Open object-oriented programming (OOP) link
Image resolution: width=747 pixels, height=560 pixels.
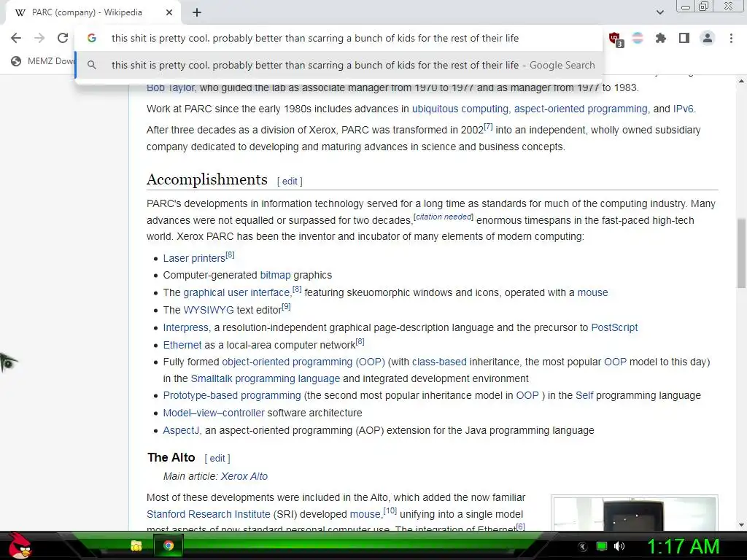pyautogui.click(x=303, y=362)
